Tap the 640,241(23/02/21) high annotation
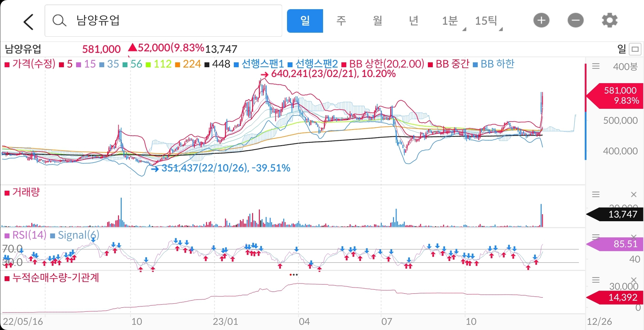This screenshot has width=644, height=330. [x=328, y=74]
